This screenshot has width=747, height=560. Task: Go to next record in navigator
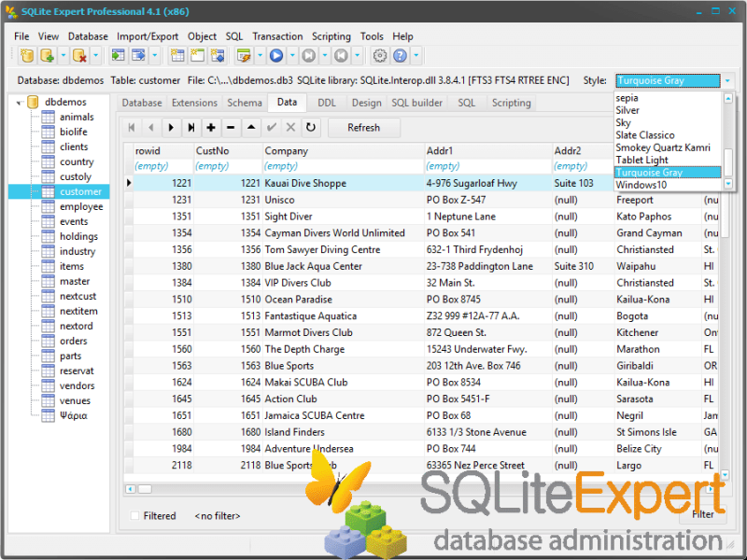coord(172,128)
